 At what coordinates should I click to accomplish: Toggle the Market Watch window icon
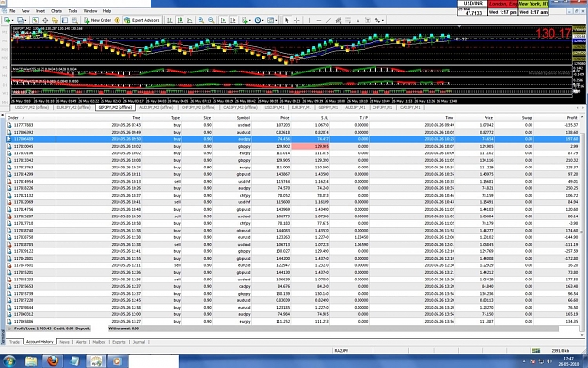point(35,20)
